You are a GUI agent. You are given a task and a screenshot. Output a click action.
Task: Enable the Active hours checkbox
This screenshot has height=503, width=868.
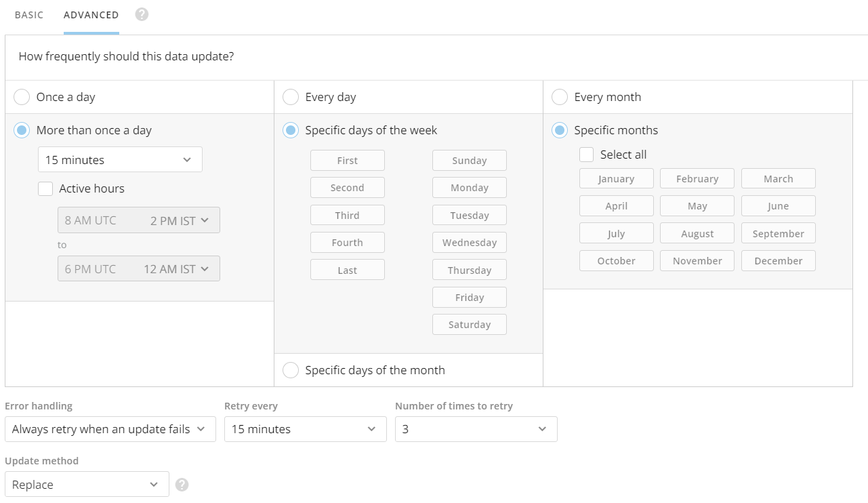pos(45,188)
